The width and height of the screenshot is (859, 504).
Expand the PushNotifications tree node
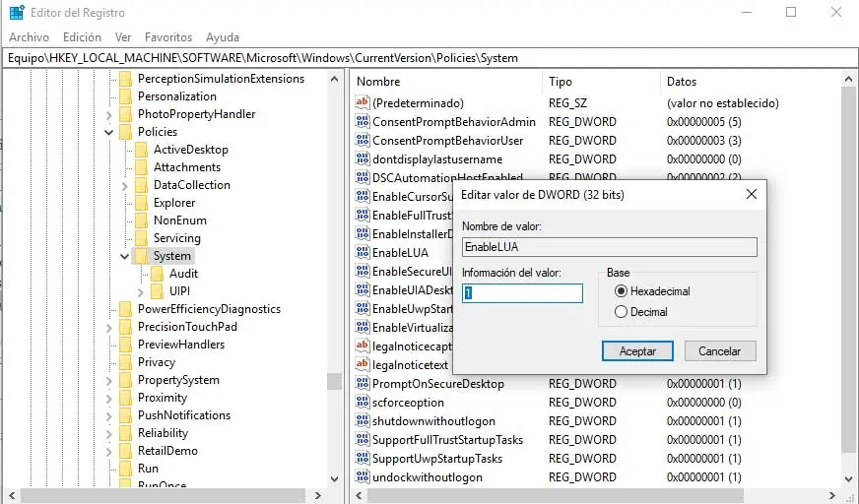tap(108, 416)
